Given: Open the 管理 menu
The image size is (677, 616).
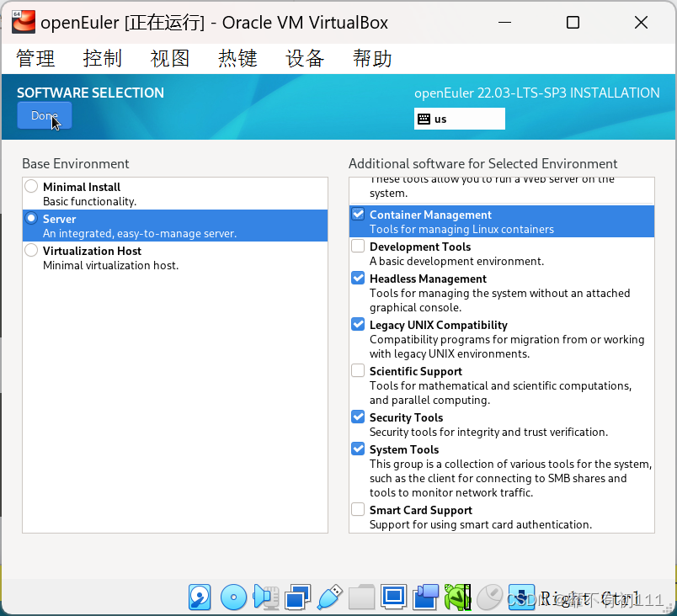Looking at the screenshot, I should 36,58.
